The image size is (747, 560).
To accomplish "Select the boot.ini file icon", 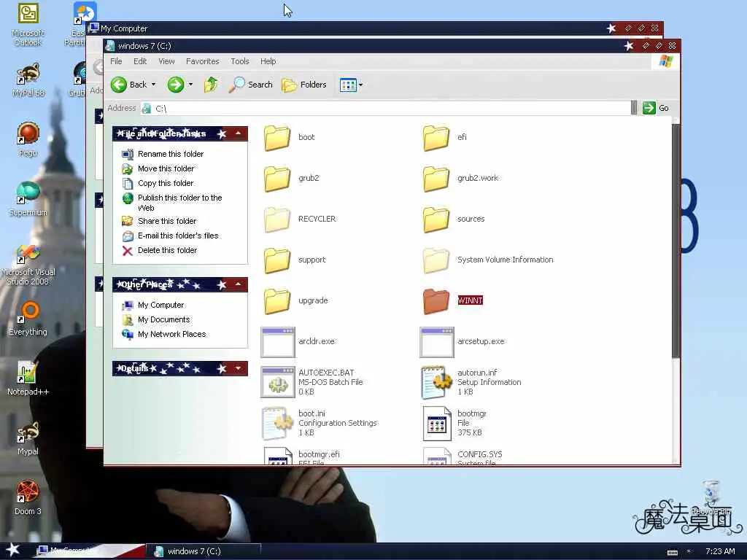I will 278,424.
